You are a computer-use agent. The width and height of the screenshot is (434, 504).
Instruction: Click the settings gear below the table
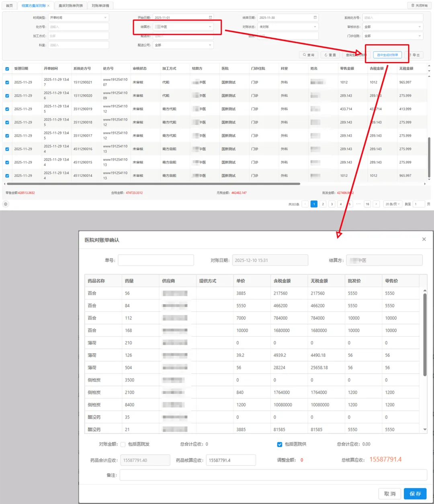[x=6, y=204]
